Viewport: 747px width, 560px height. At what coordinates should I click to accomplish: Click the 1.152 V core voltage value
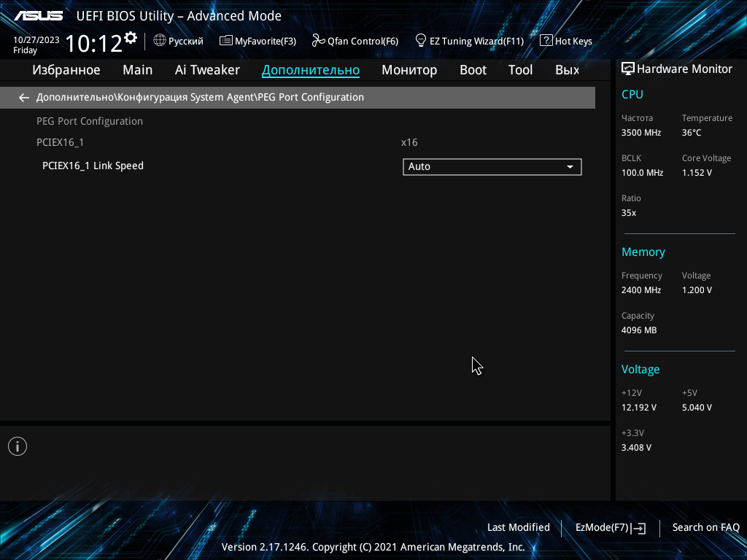click(x=697, y=173)
